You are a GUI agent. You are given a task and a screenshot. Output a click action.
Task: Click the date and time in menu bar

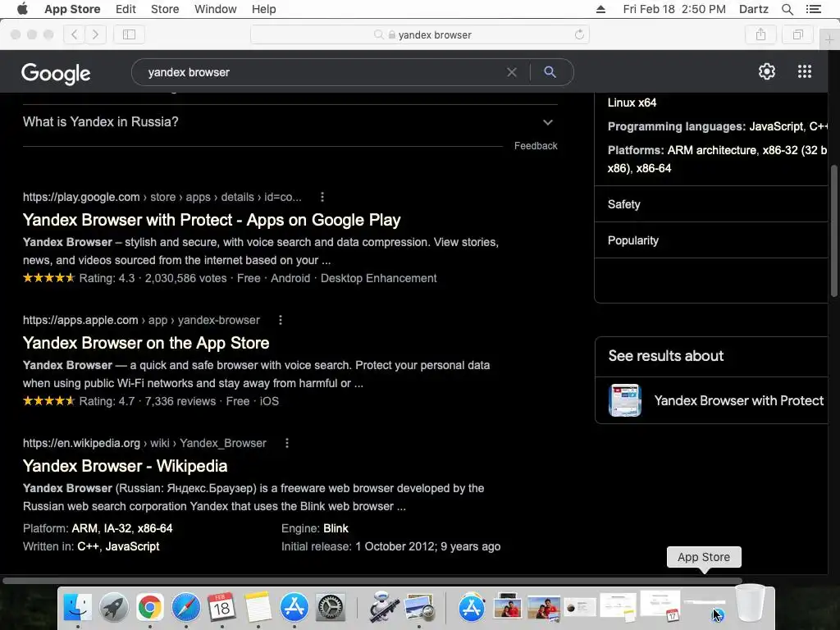[674, 9]
